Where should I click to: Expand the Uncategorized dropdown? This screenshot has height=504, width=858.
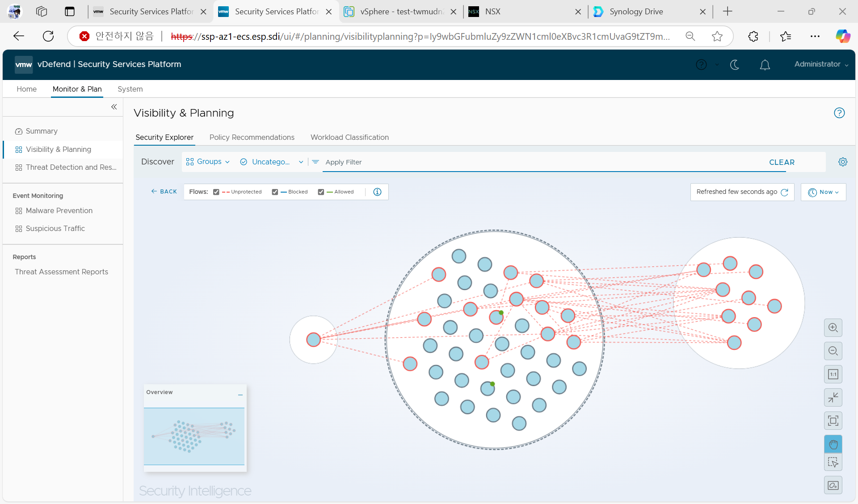272,162
